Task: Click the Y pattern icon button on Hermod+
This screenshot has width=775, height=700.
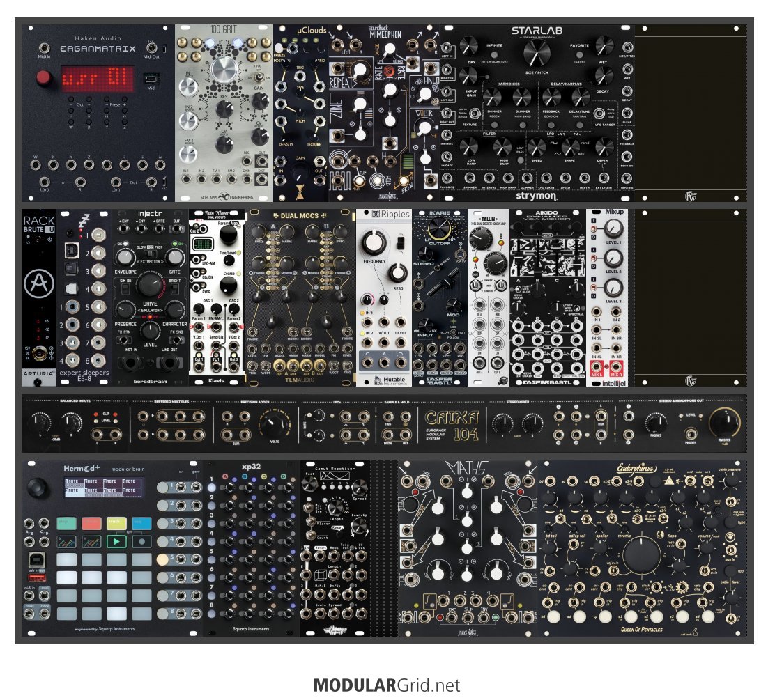Action: coord(91,542)
